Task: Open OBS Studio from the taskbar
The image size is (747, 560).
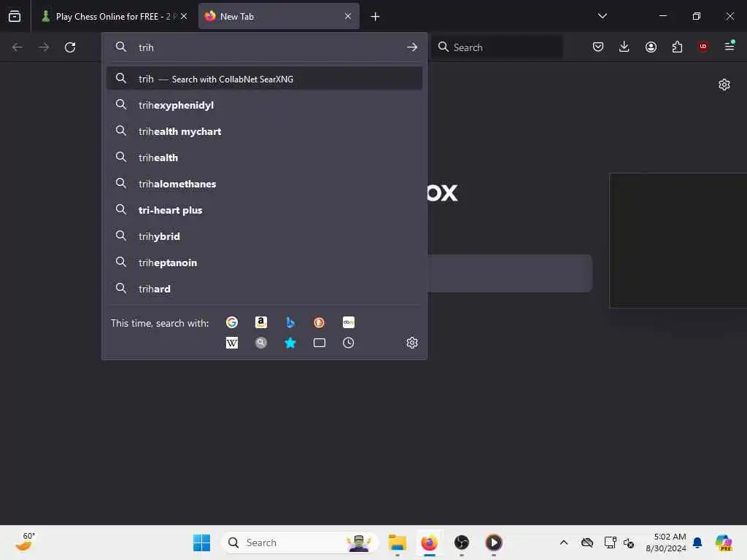Action: pos(461,542)
